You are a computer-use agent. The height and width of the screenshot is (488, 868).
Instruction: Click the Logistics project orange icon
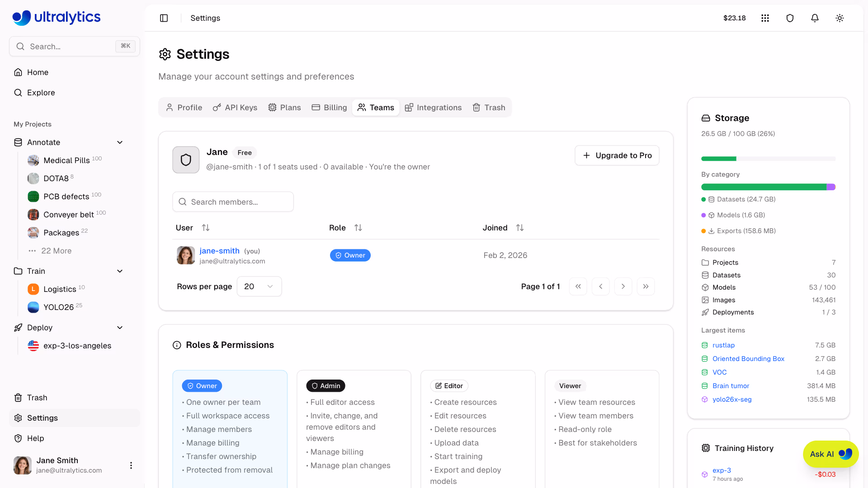33,289
